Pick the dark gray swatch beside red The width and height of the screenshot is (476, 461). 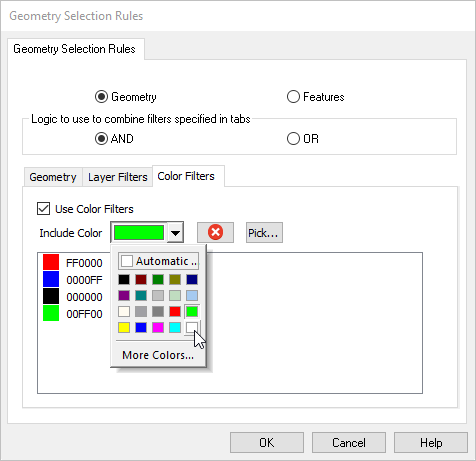[158, 312]
